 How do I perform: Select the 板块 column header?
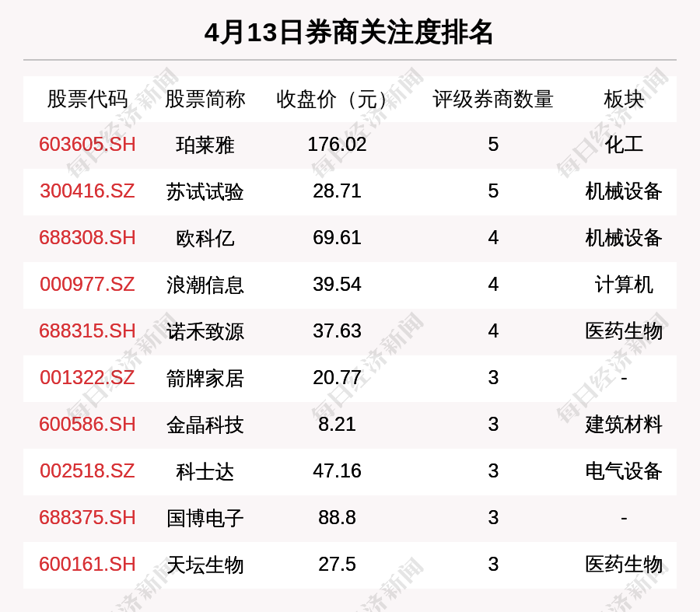click(x=624, y=99)
